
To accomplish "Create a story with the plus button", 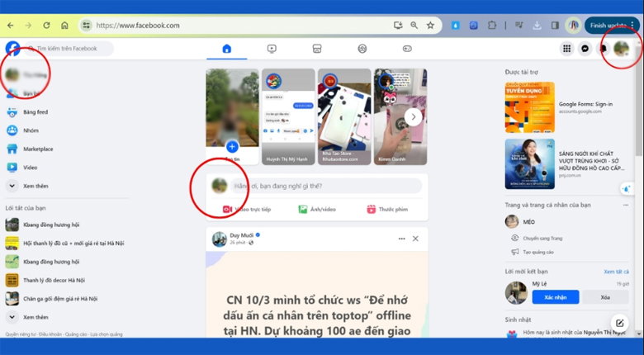I will (232, 146).
